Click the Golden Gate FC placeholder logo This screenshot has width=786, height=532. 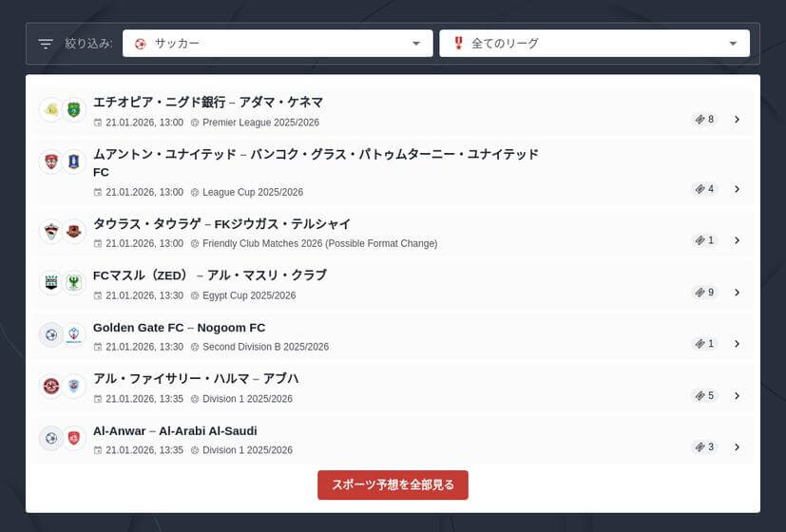51,334
